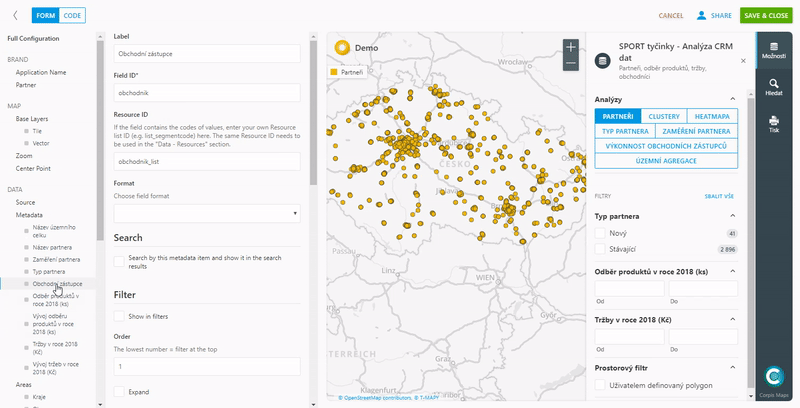
Task: Close the SPORT tyčinky panel
Action: point(743,61)
